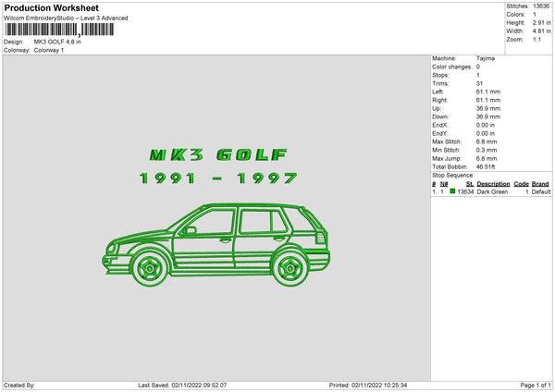This screenshot has width=555, height=392.
Task: Click the St. column header
Action: point(470,184)
